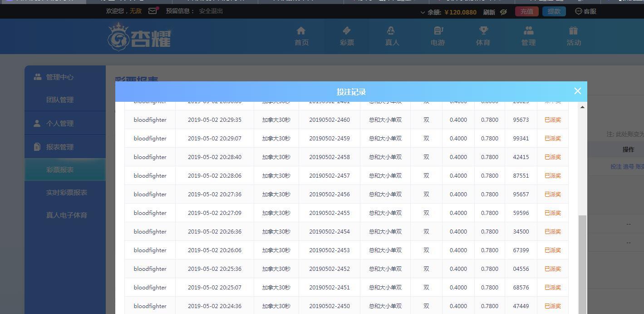Expand the balance dropdown chevron
Image resolution: width=644 pixels, height=314 pixels.
pyautogui.click(x=423, y=12)
